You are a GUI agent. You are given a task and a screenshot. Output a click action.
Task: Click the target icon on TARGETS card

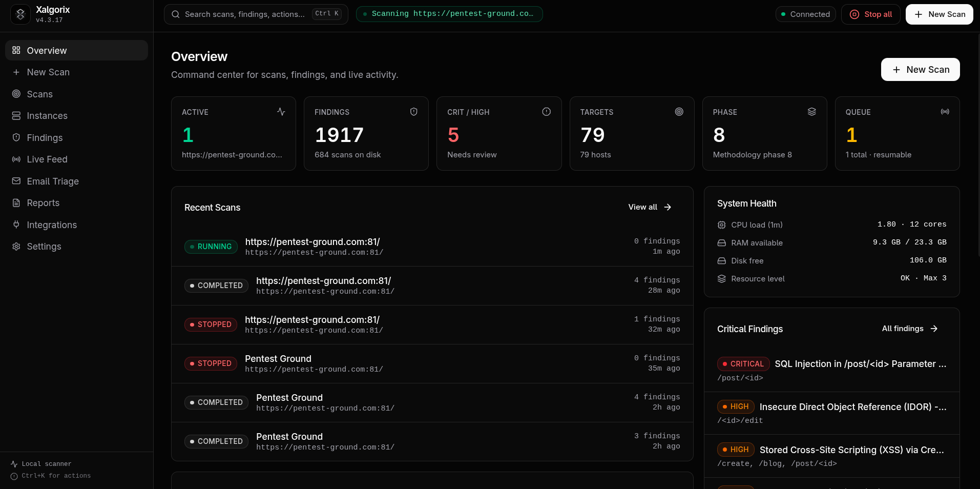[x=679, y=111]
